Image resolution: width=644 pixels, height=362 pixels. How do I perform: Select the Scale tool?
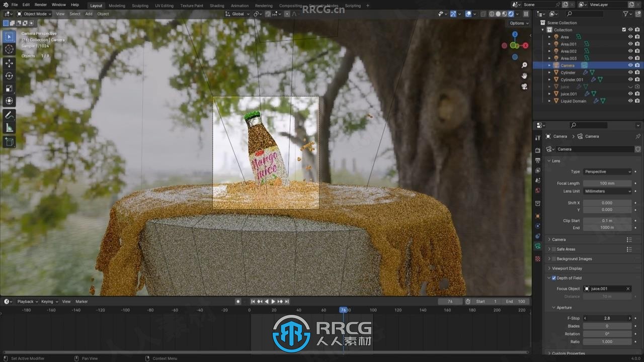9,88
